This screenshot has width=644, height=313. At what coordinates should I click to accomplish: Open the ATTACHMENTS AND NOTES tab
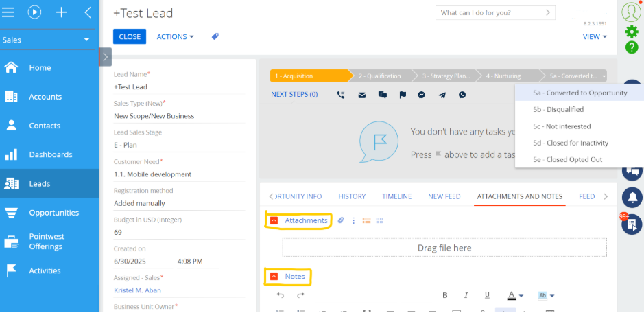pyautogui.click(x=520, y=196)
